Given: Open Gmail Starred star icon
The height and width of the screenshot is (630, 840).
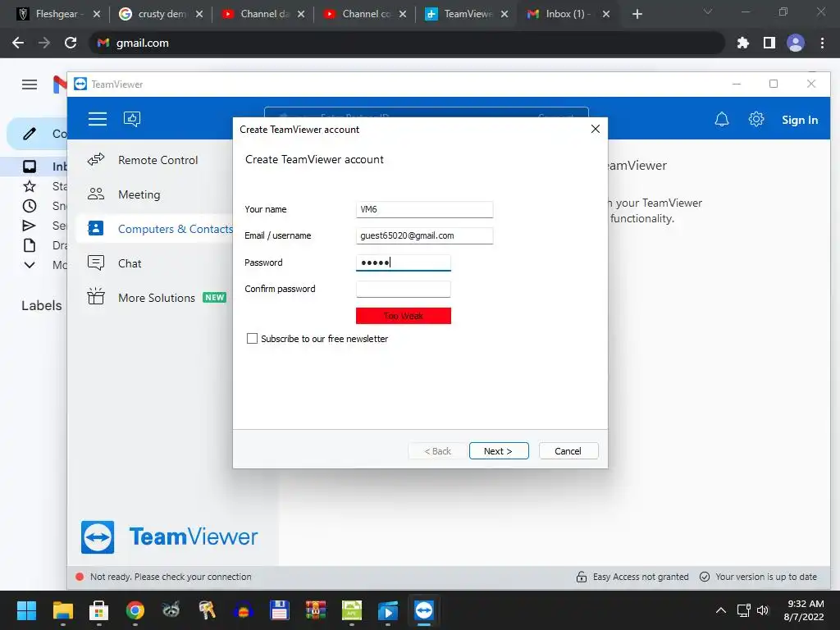Looking at the screenshot, I should tap(30, 186).
